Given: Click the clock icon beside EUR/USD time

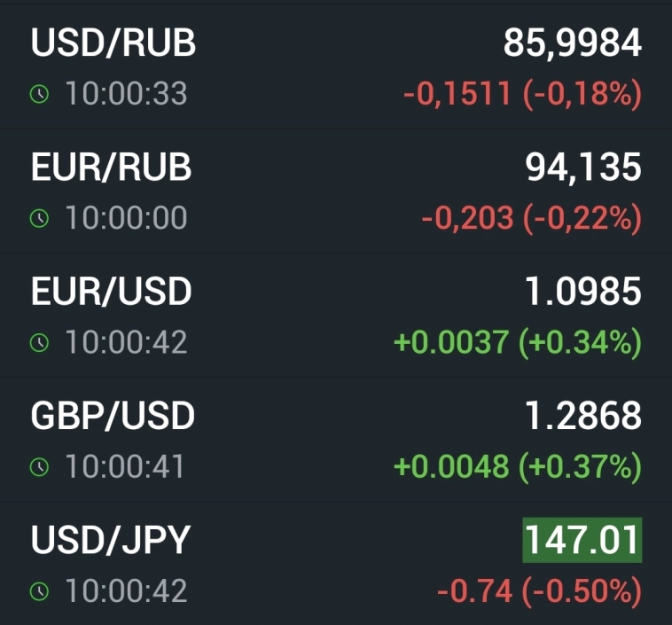Looking at the screenshot, I should [x=39, y=342].
